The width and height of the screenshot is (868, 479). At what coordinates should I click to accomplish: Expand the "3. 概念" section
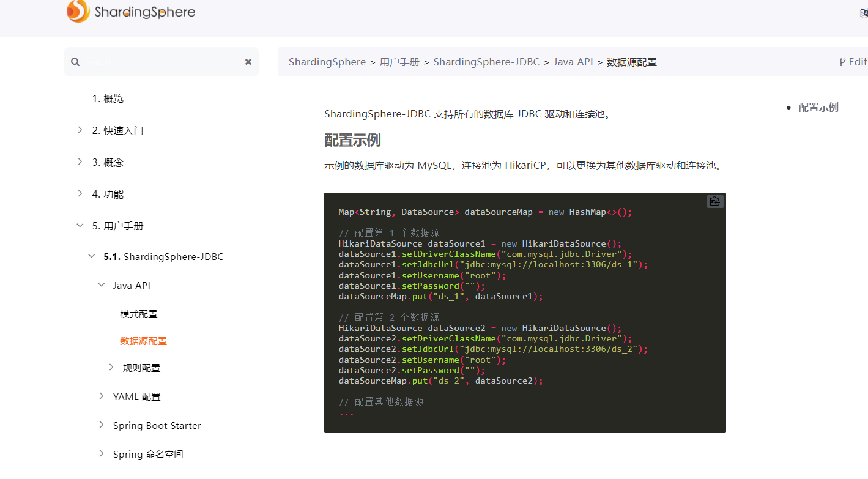80,161
